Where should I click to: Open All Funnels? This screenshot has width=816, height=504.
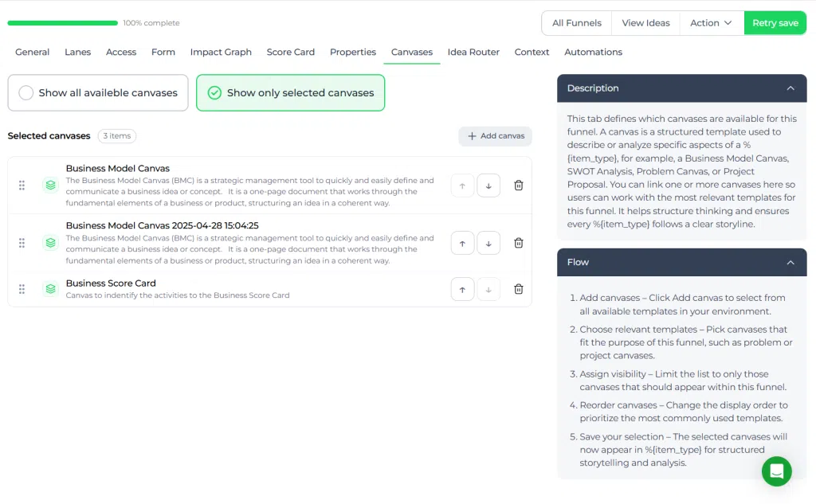tap(577, 23)
